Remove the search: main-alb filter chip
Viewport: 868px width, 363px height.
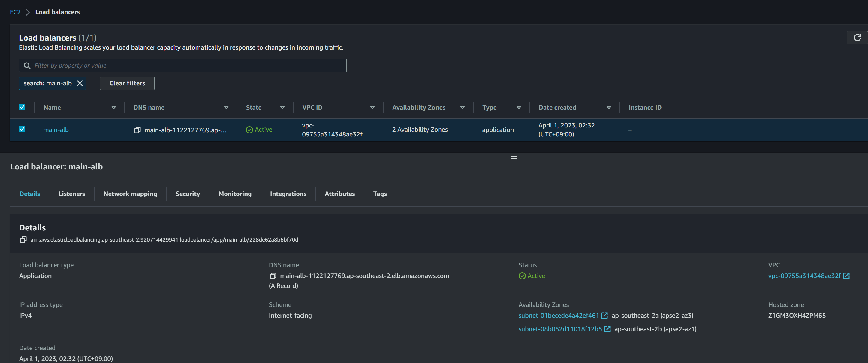coord(80,83)
